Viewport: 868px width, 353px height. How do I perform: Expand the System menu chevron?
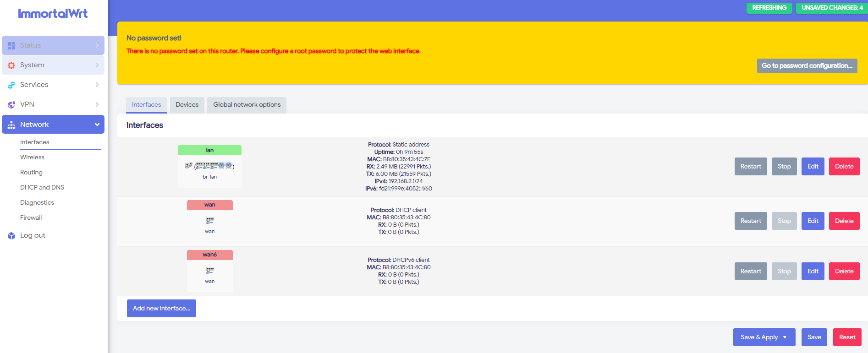click(x=97, y=65)
